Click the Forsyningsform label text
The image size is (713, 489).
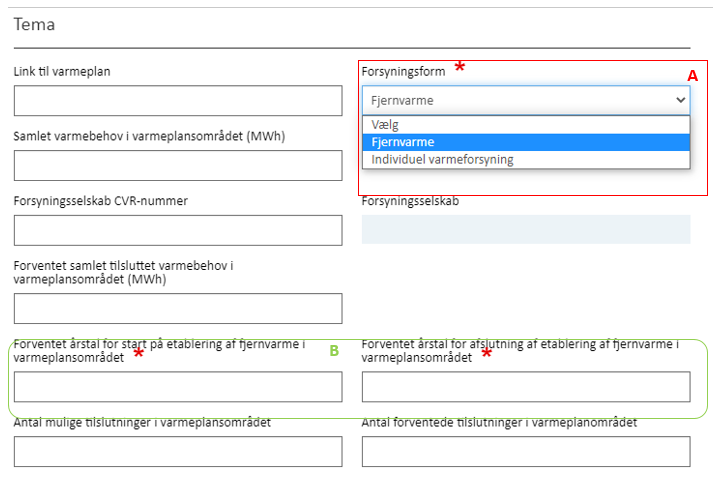click(x=403, y=70)
